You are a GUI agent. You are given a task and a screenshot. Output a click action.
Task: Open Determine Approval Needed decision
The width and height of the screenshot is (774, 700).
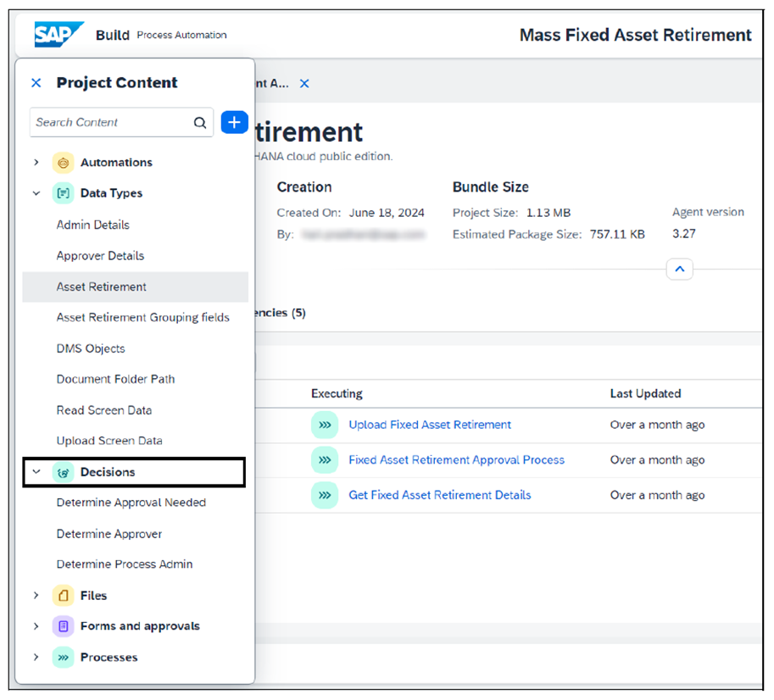(x=131, y=503)
